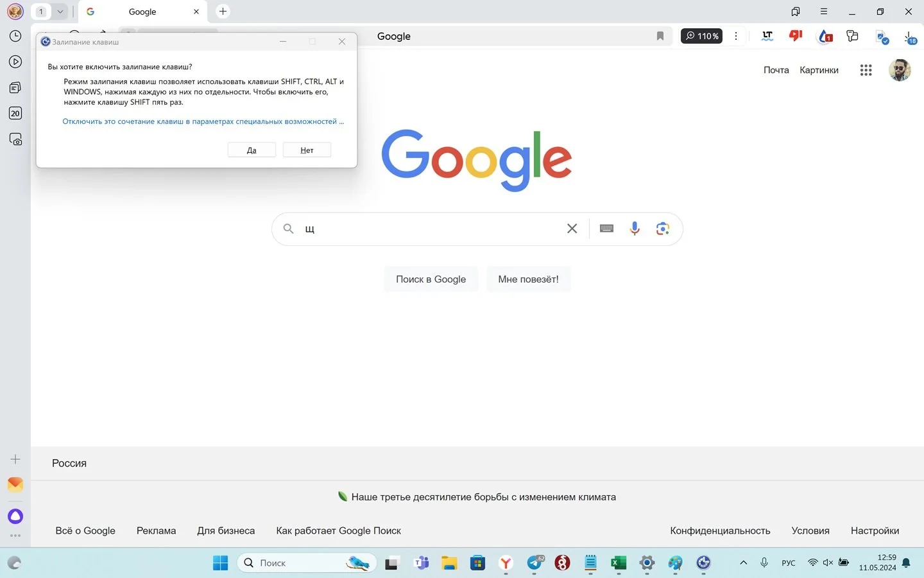Click the red thumbs-down extension icon
The image size is (924, 578).
(796, 36)
